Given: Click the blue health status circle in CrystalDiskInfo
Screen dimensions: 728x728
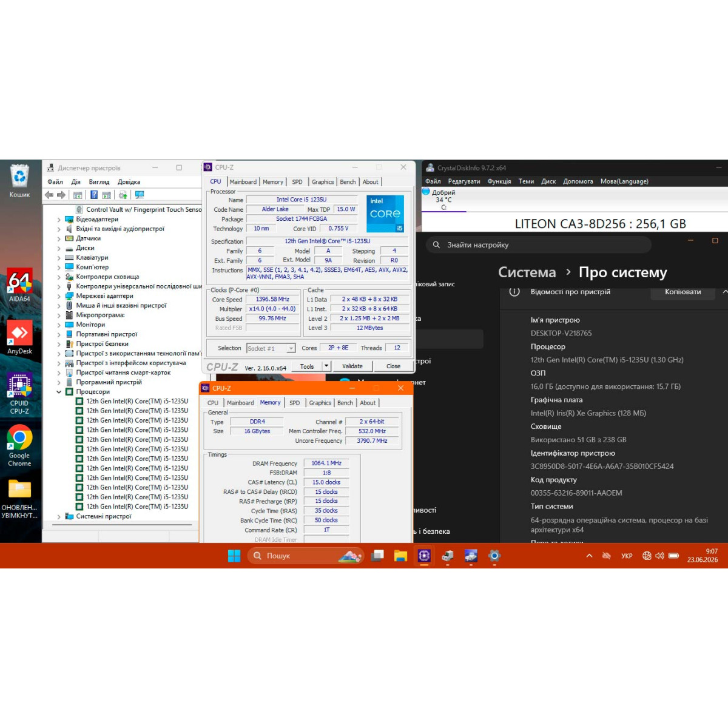Looking at the screenshot, I should (x=426, y=191).
